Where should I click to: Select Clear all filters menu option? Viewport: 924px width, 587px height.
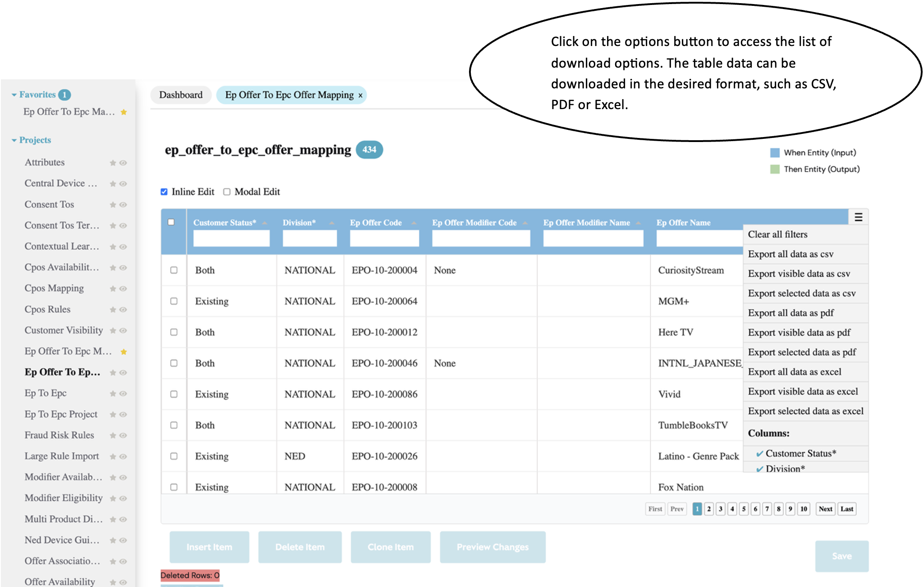click(x=805, y=234)
